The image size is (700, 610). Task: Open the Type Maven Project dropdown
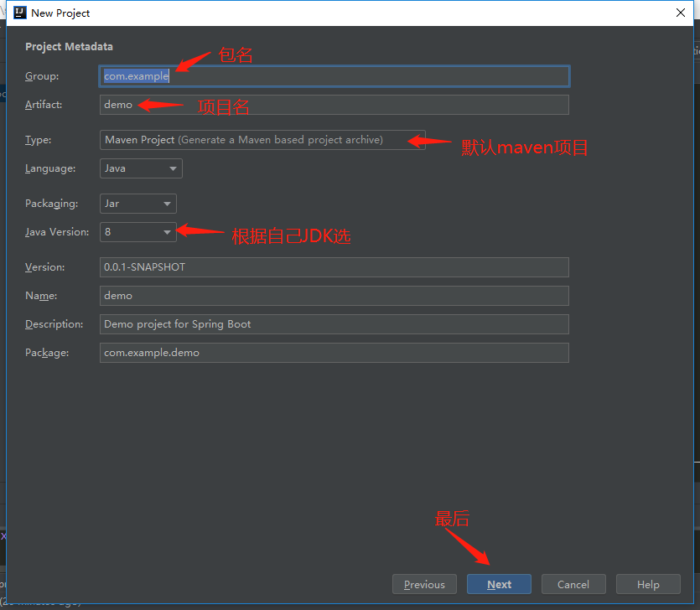262,140
